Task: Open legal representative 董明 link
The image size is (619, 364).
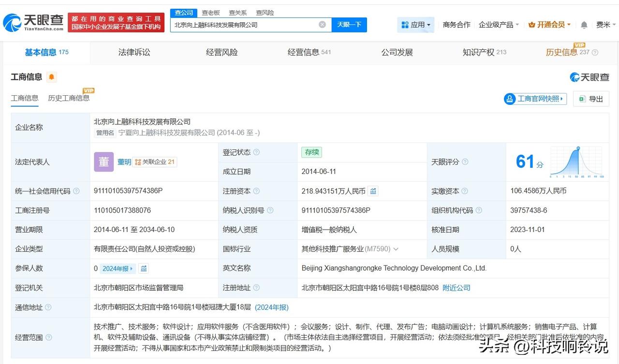Action: point(124,162)
